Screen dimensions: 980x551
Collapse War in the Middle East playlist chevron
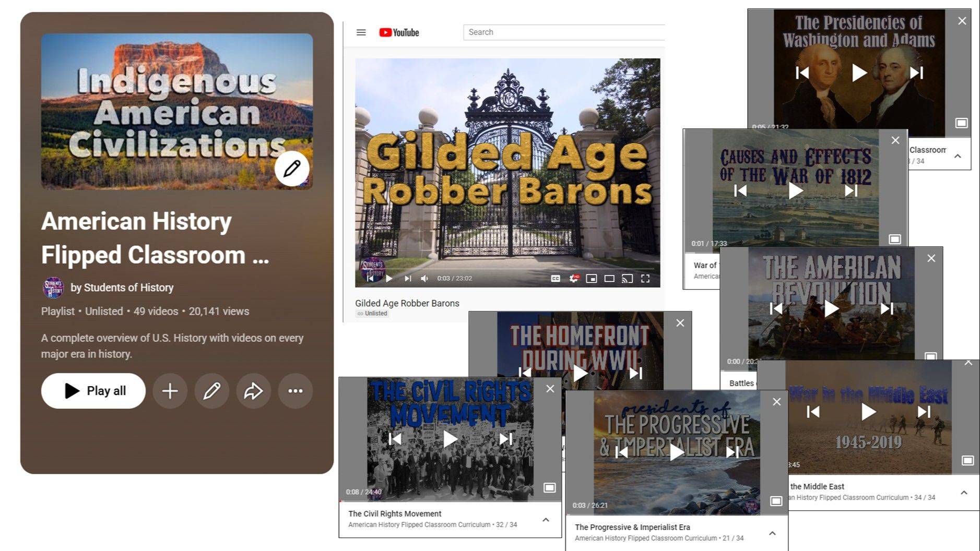click(x=964, y=493)
